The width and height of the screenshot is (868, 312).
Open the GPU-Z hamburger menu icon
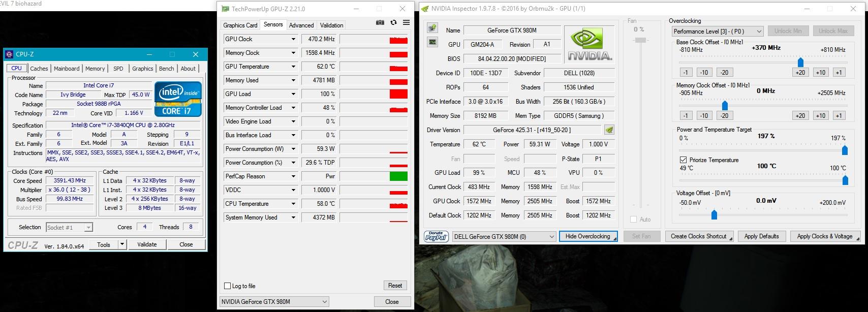(406, 23)
